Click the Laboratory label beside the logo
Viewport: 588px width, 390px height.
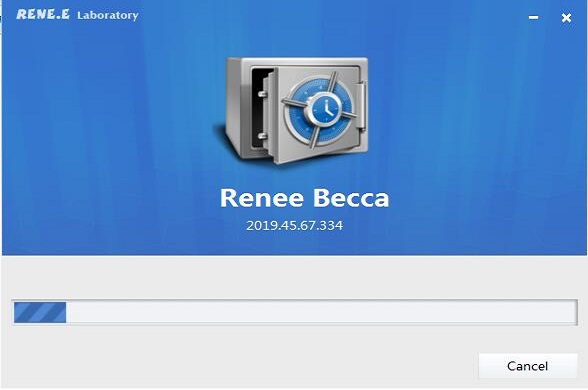coord(108,15)
